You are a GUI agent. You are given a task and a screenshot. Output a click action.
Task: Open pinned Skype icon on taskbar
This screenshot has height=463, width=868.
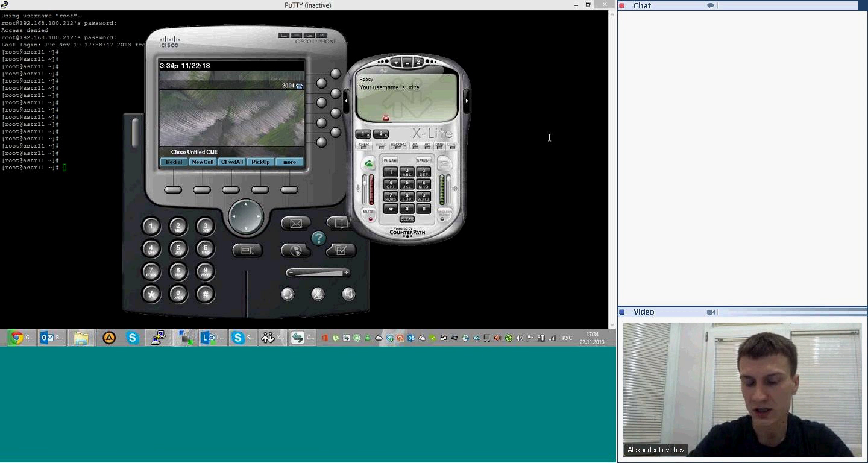[x=133, y=338]
